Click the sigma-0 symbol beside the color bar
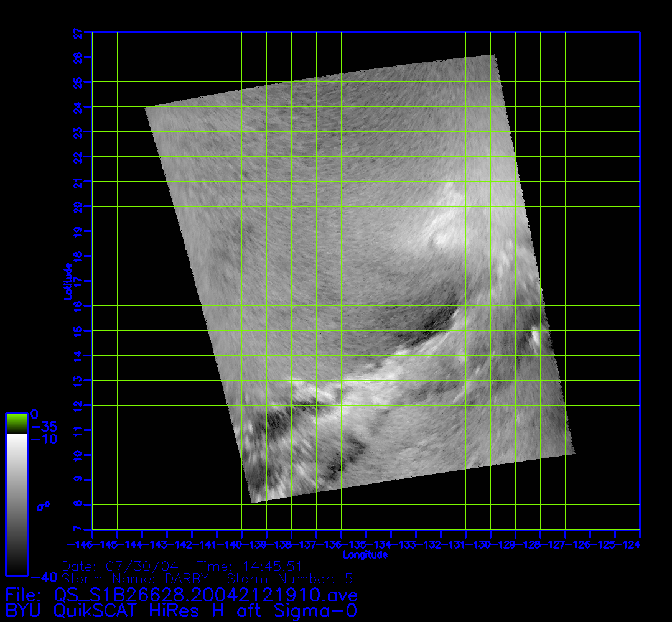672x622 pixels. point(43,506)
